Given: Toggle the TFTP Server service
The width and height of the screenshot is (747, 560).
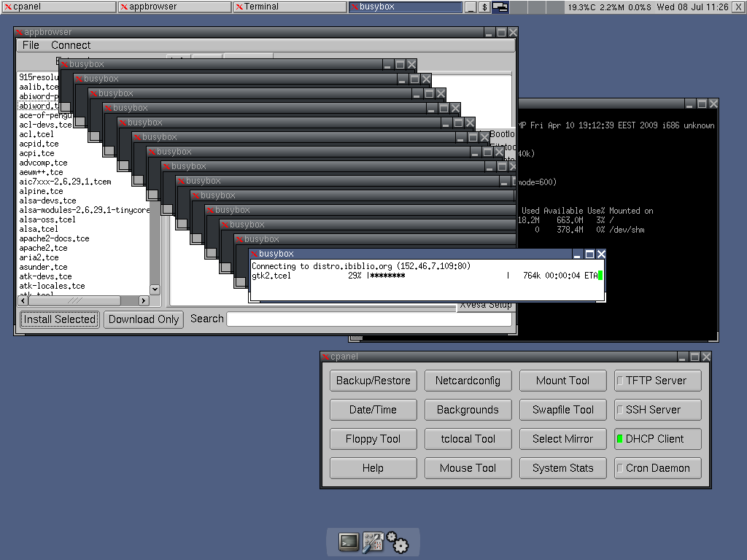Looking at the screenshot, I should pyautogui.click(x=658, y=381).
